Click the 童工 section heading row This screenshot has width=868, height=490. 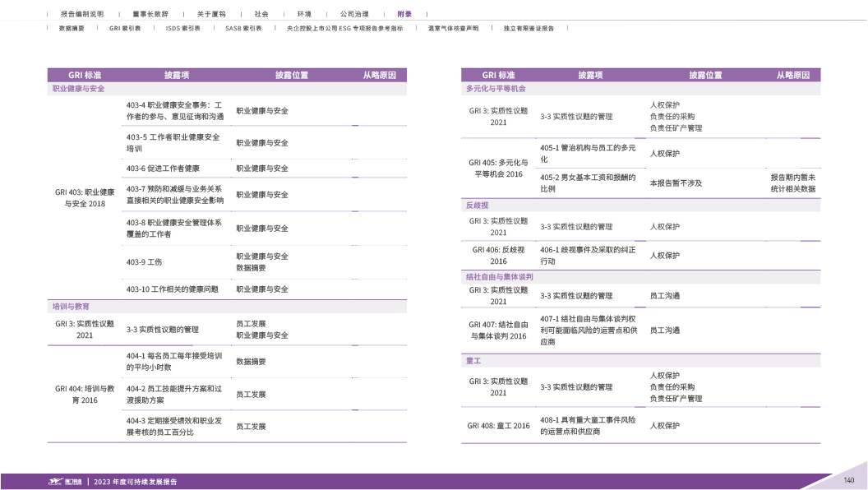click(x=473, y=361)
